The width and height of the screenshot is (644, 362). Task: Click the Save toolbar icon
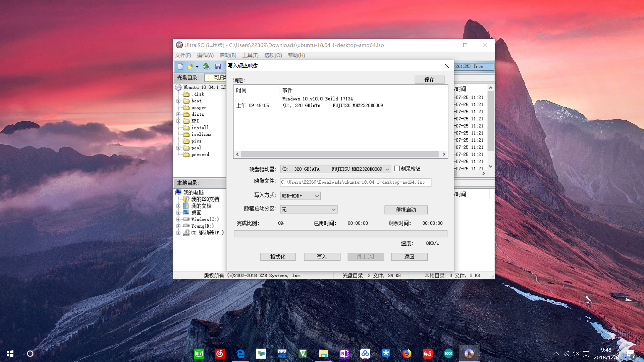218,66
